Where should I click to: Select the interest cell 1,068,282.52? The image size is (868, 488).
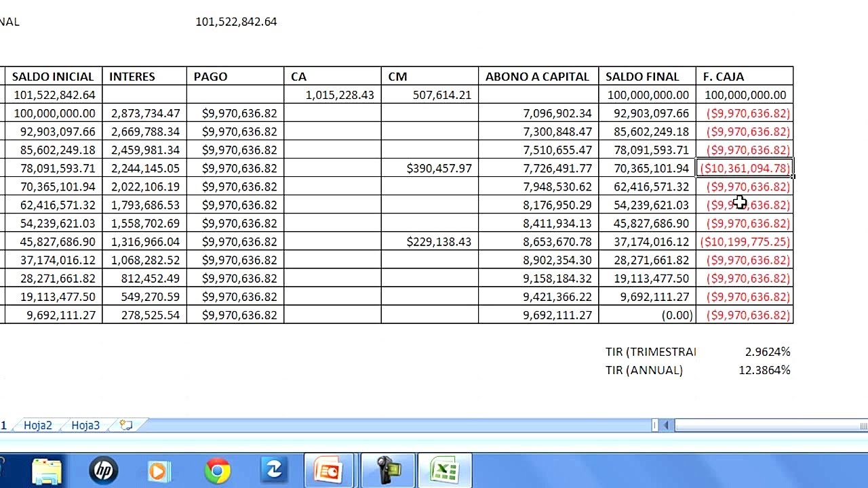pos(144,260)
